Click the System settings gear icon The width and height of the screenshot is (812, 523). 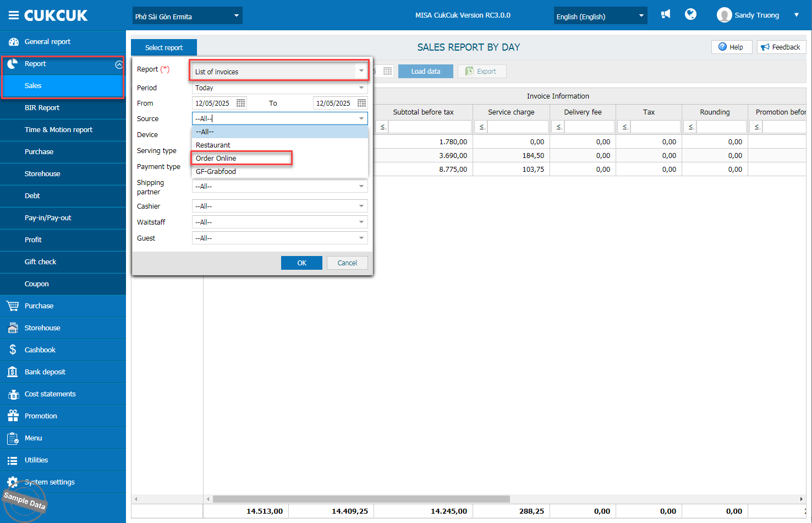pos(13,482)
